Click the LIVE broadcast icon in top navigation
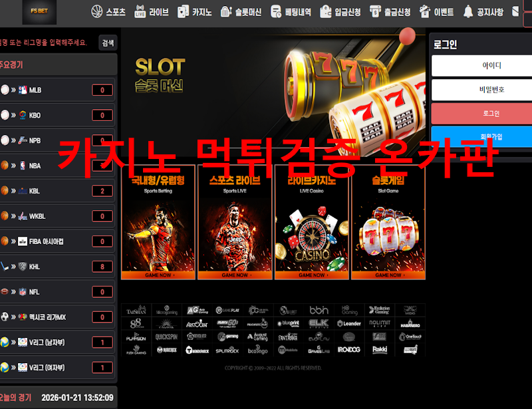This screenshot has width=532, height=409. click(140, 11)
